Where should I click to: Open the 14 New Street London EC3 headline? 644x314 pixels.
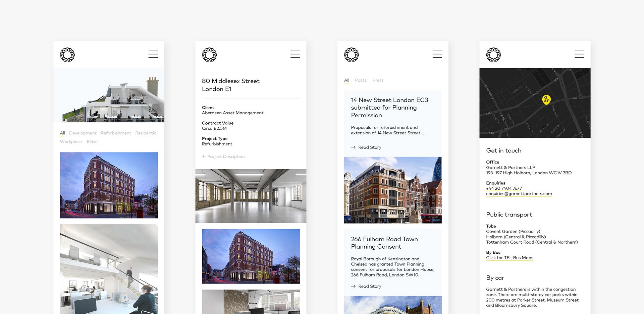tap(389, 108)
